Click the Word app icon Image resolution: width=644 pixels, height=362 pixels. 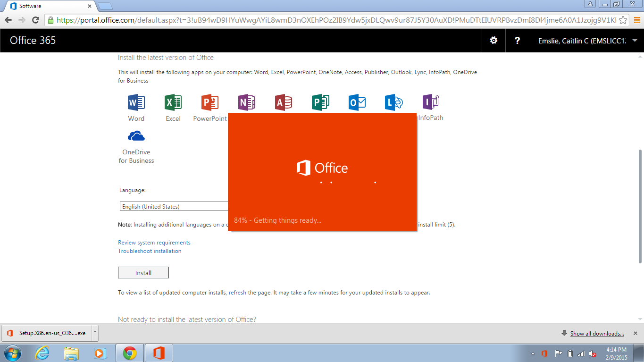point(136,102)
